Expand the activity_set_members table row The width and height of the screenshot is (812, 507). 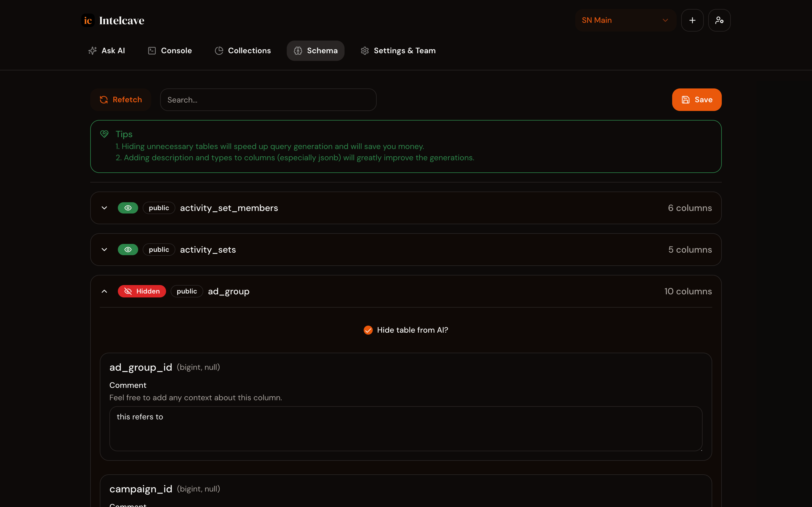tap(104, 208)
